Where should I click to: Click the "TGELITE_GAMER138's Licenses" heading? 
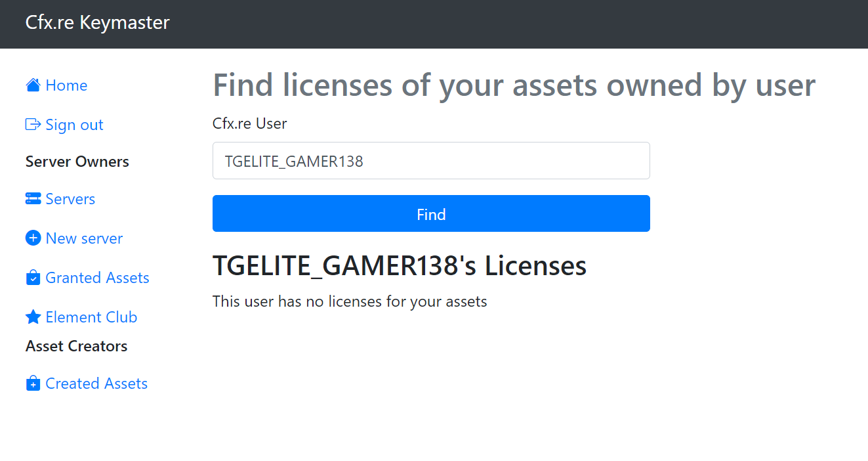pyautogui.click(x=399, y=266)
